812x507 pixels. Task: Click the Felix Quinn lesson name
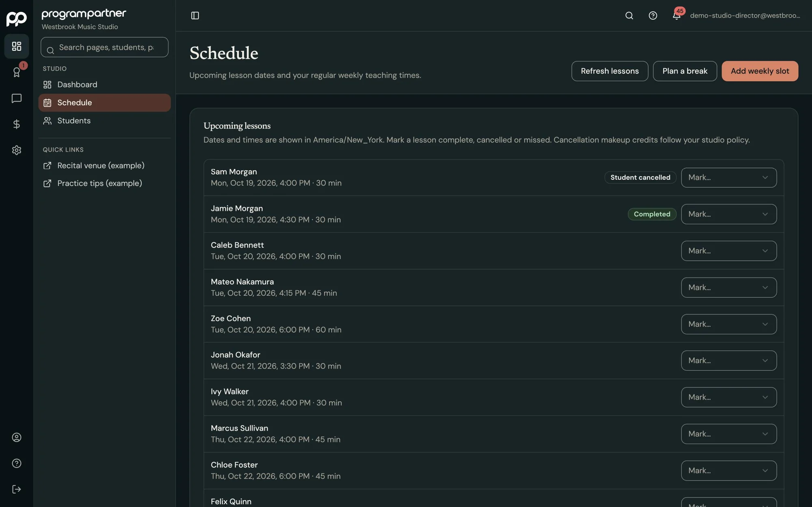click(x=231, y=502)
